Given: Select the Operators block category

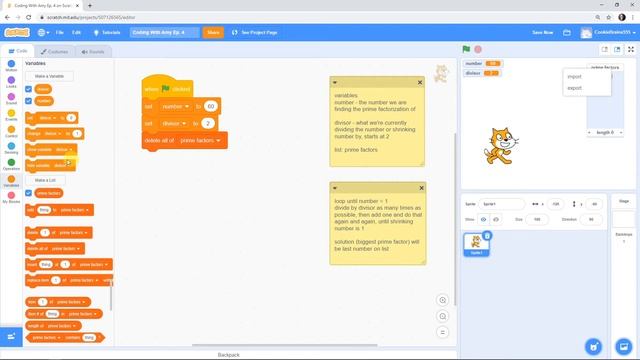Looking at the screenshot, I should click(11, 164).
